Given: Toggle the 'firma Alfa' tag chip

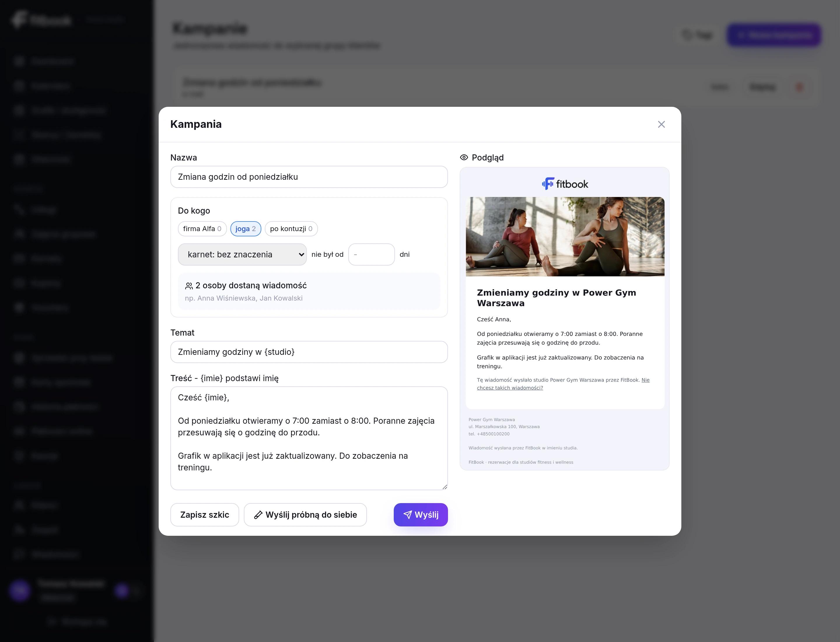Looking at the screenshot, I should click(202, 228).
